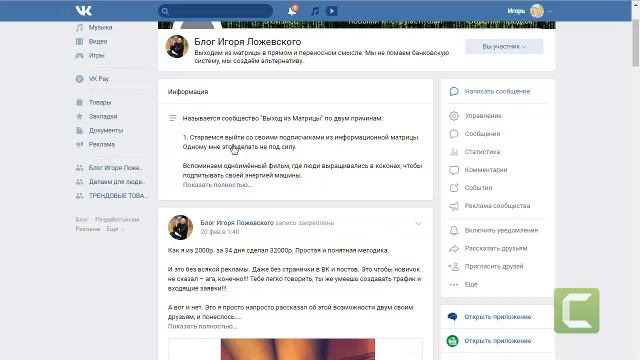Click the play button in header
The width and height of the screenshot is (640, 360).
[x=331, y=11]
